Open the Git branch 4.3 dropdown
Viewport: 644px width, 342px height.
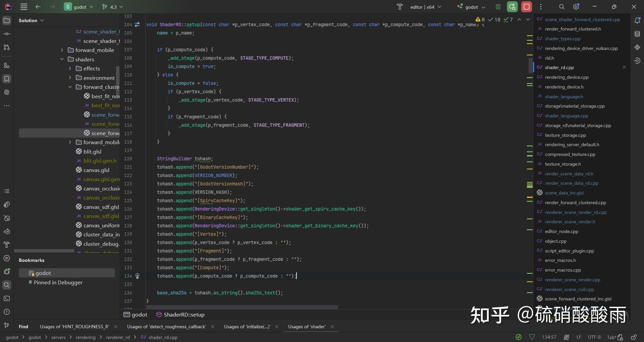pyautogui.click(x=113, y=7)
